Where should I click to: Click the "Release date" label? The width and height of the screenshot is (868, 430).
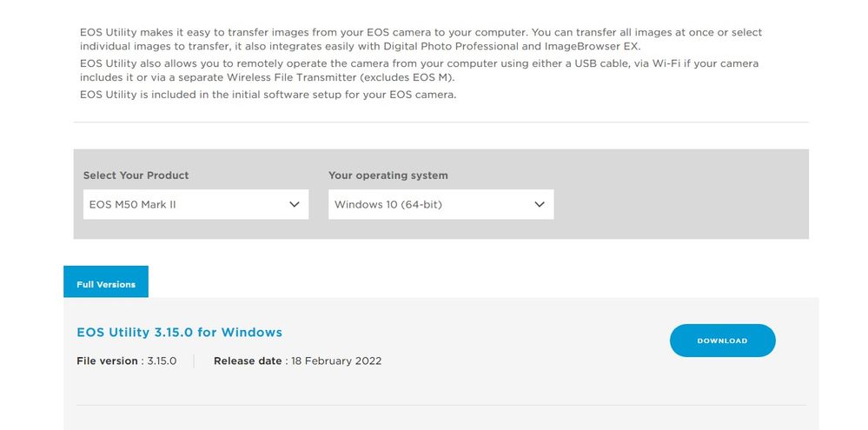(248, 361)
